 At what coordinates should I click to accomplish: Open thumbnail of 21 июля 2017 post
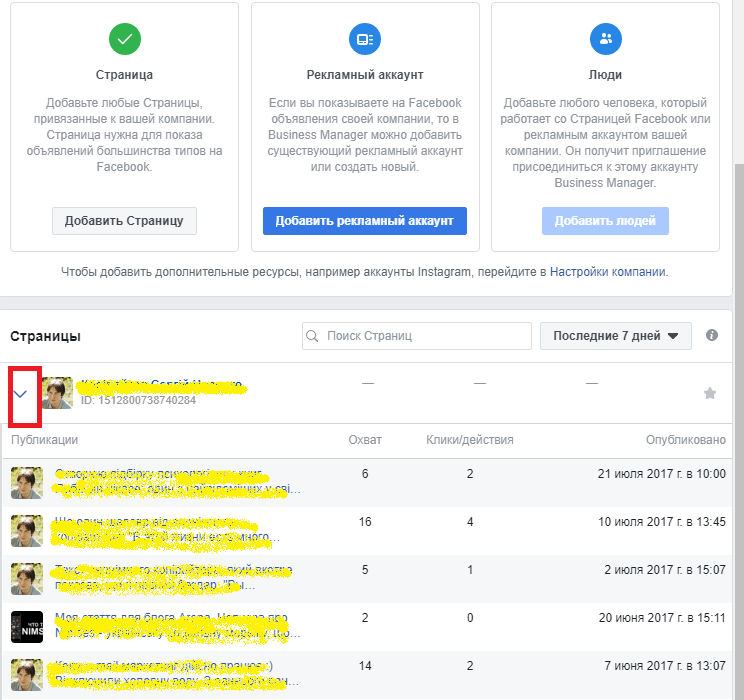tap(26, 483)
